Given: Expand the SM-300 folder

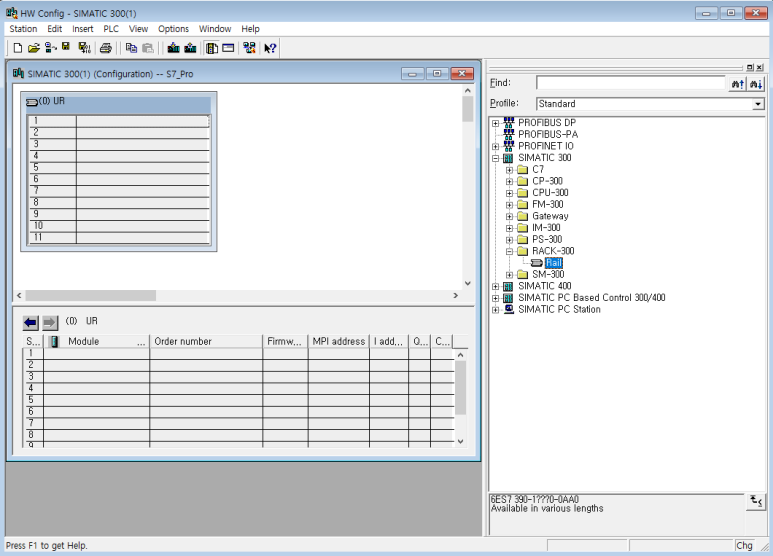Looking at the screenshot, I should 509,275.
